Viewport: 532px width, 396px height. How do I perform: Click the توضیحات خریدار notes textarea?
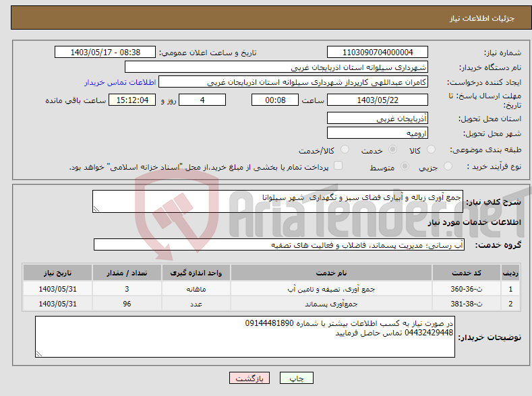click(x=245, y=337)
